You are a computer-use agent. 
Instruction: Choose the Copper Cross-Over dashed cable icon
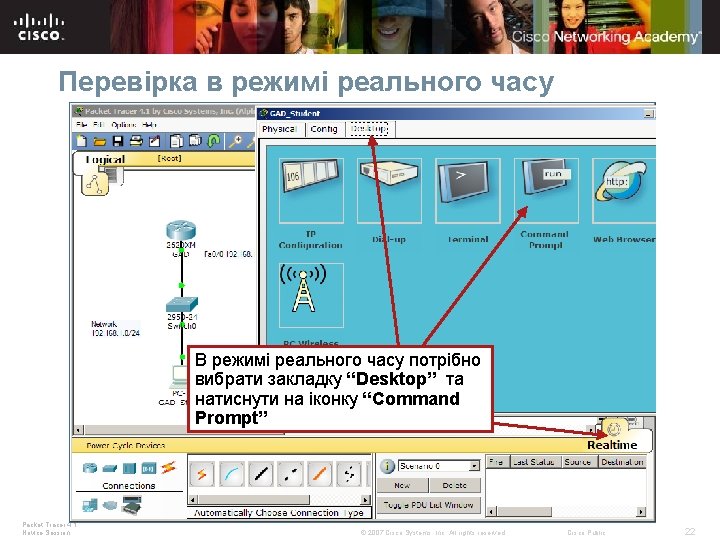[x=290, y=474]
